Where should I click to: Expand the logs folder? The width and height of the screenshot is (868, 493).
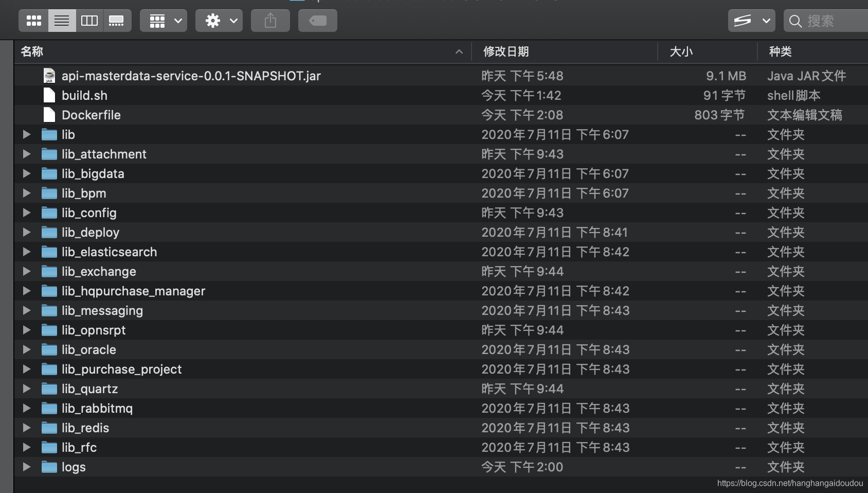27,467
